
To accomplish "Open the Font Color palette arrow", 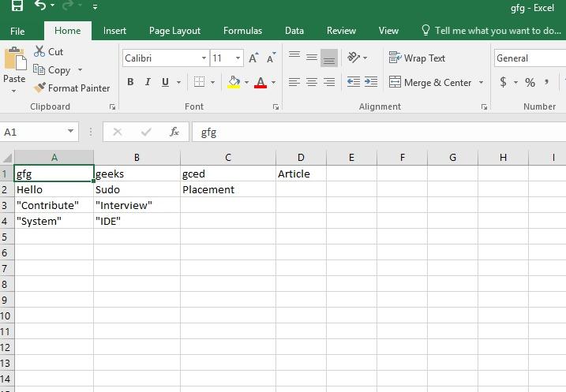I will (274, 83).
